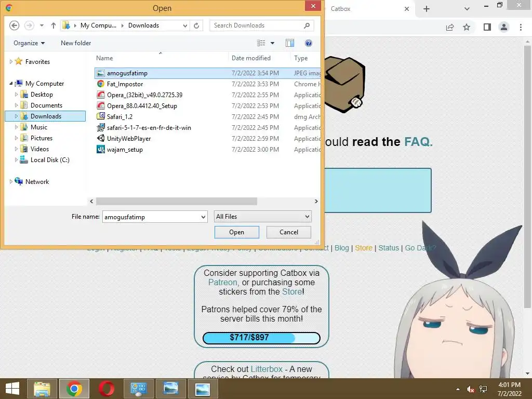Follow the Patreon link
Image resolution: width=532 pixels, height=399 pixels.
coord(222,282)
